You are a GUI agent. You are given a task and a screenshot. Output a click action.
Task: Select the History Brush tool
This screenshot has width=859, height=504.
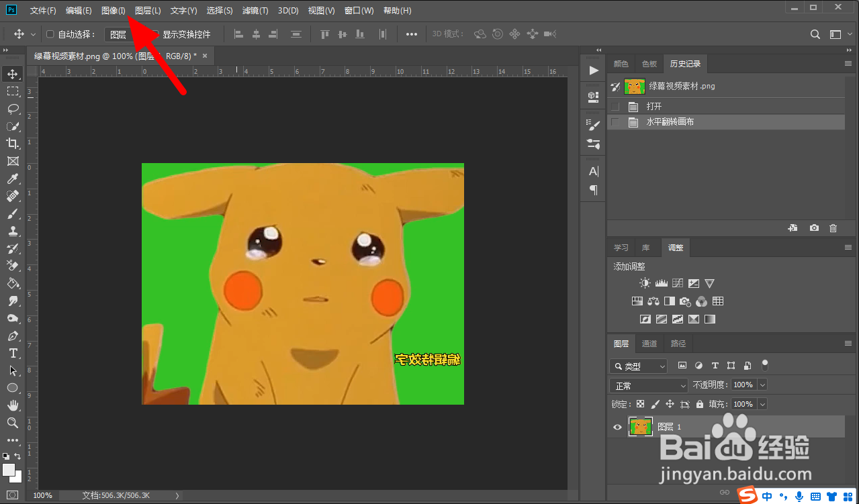pyautogui.click(x=13, y=248)
